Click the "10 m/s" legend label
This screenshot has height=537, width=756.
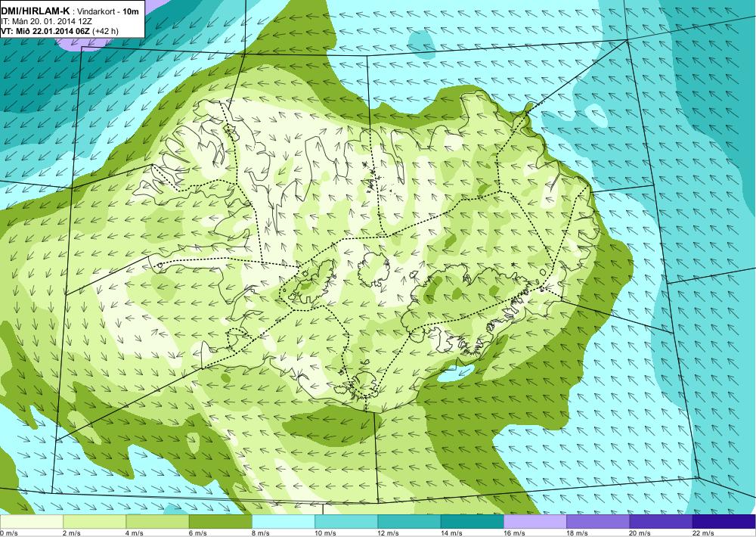325,533
